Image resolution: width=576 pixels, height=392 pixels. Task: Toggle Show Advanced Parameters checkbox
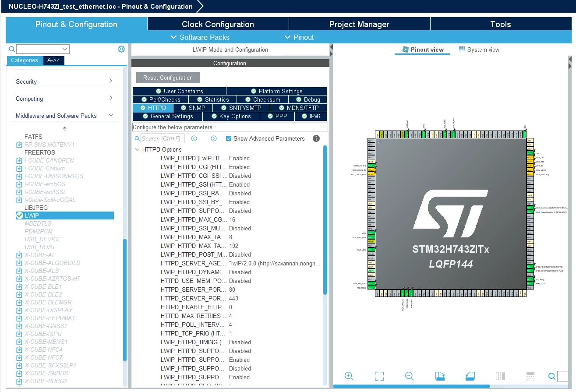229,138
